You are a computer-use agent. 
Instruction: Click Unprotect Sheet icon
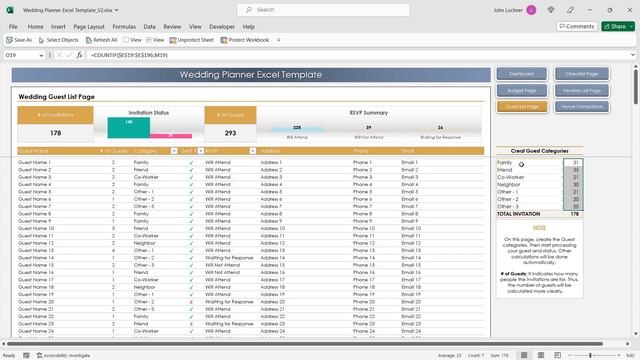pos(173,40)
